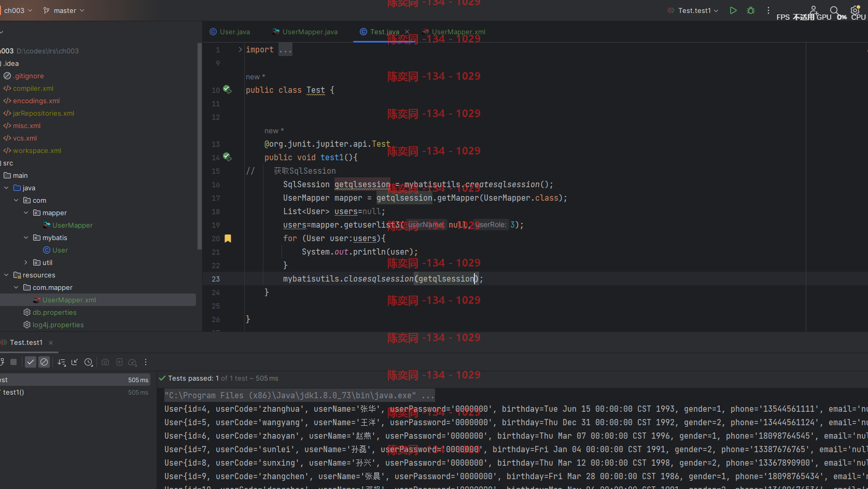Open sort tests options in run toolbar
Image resolution: width=868 pixels, height=489 pixels.
coord(62,362)
